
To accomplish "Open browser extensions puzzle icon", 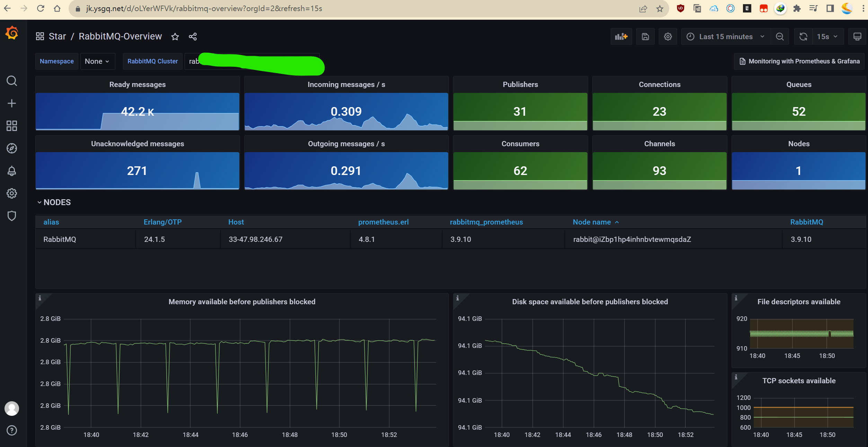I will point(797,8).
